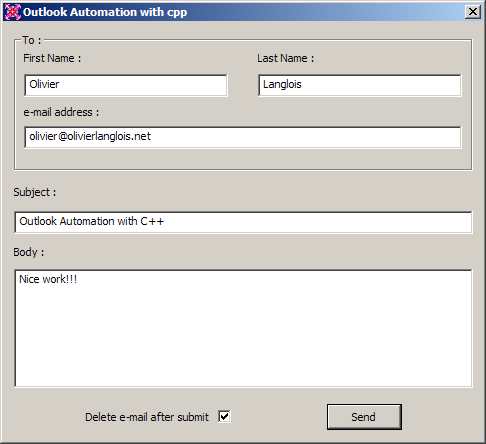Screen dimensions: 486x444
Task: Toggle Delete e-mail after submit checkbox
Action: tap(224, 416)
